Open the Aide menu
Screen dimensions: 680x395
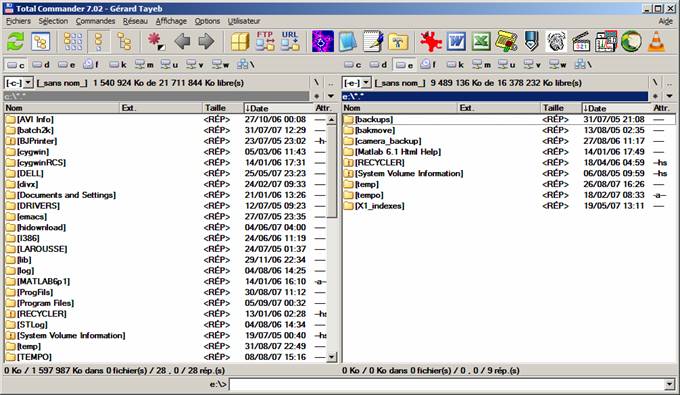click(x=666, y=21)
